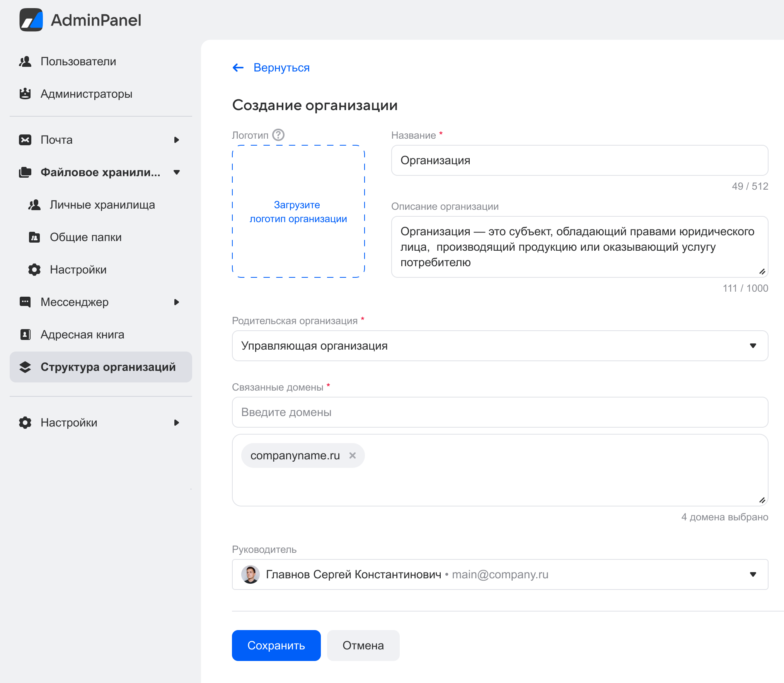Remove the companyname.ru domain chip

click(352, 455)
